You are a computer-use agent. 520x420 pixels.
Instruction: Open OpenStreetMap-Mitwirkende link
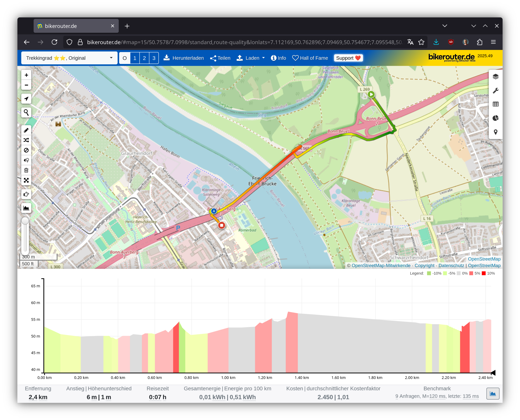(381, 265)
